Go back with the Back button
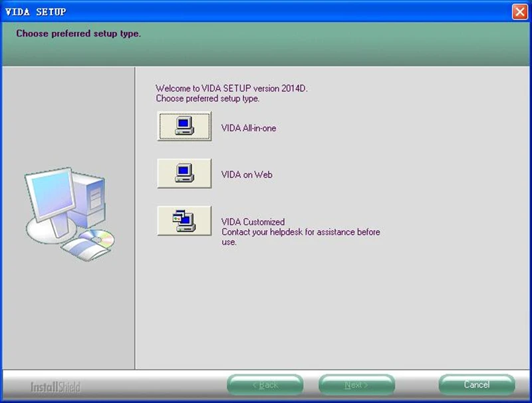This screenshot has height=403, width=532. point(265,384)
